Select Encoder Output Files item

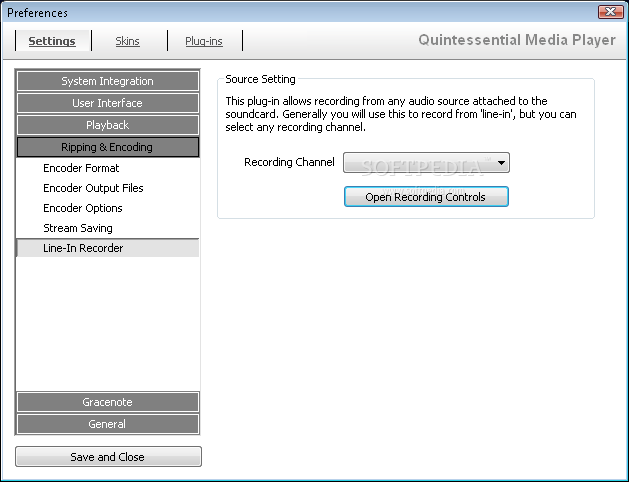tap(108, 188)
